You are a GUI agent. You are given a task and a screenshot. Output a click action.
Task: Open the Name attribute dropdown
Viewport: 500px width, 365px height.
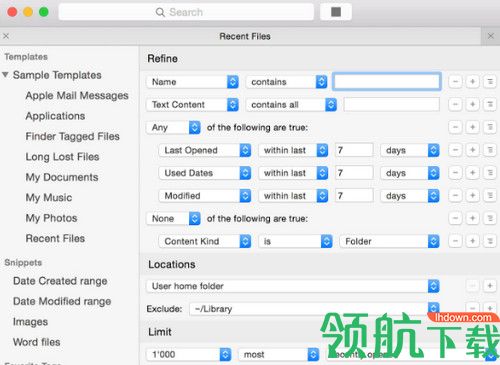[192, 82]
